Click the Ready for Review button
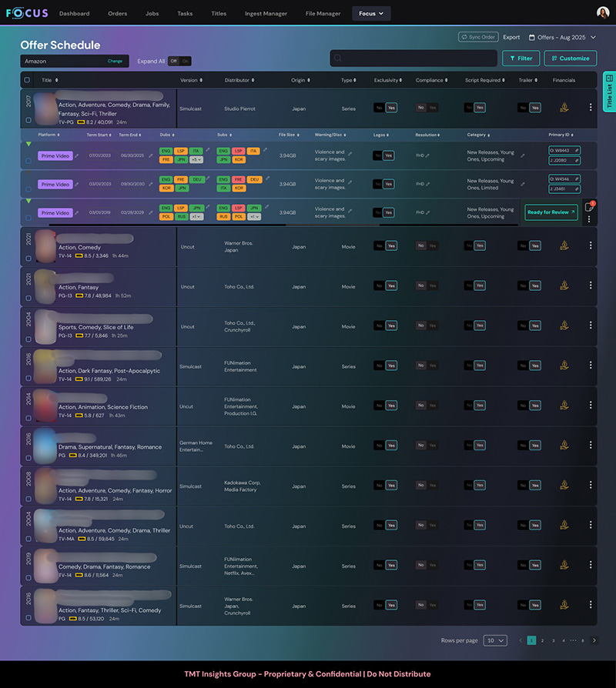The height and width of the screenshot is (688, 616). [x=551, y=212]
